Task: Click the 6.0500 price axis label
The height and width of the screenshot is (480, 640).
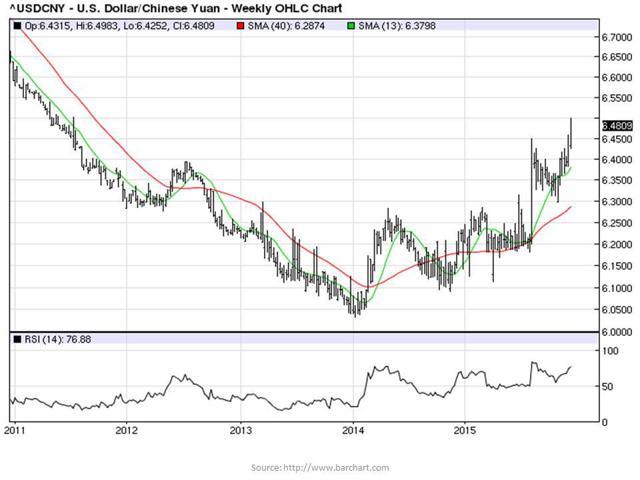Action: coord(617,310)
